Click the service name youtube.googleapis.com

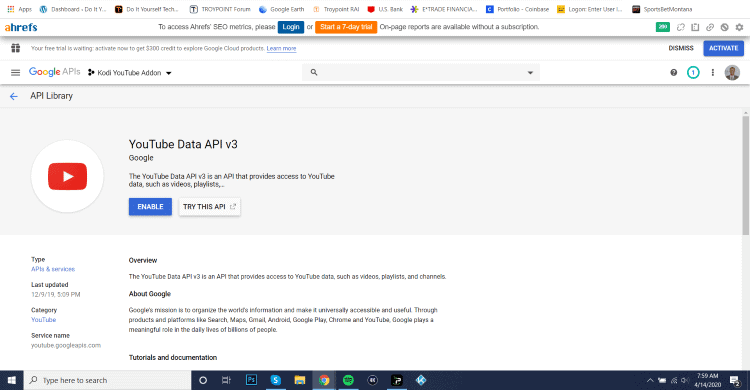(x=66, y=345)
